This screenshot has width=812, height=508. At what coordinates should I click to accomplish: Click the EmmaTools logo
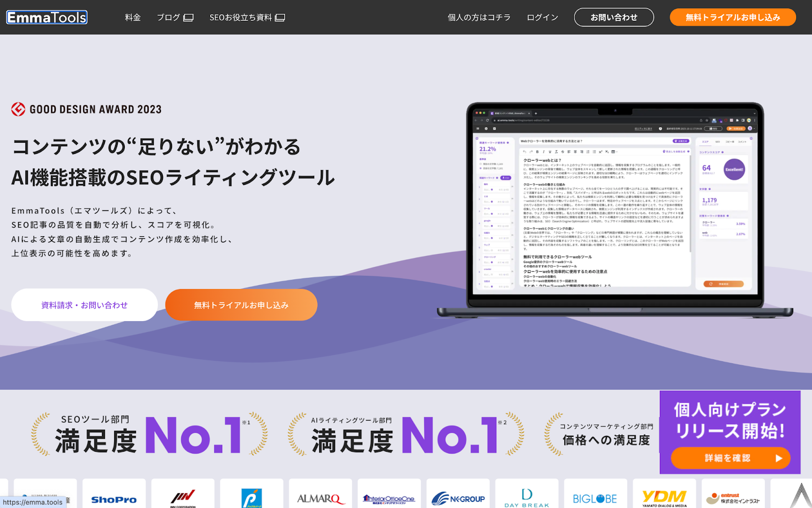47,17
